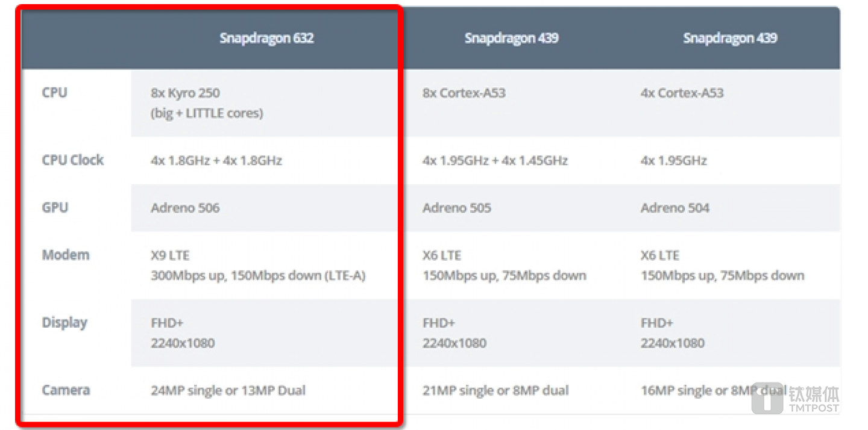868x430 pixels.
Task: Select the 4x 1.8GHz + 4x 1.8GHz cell
Action: click(x=216, y=161)
